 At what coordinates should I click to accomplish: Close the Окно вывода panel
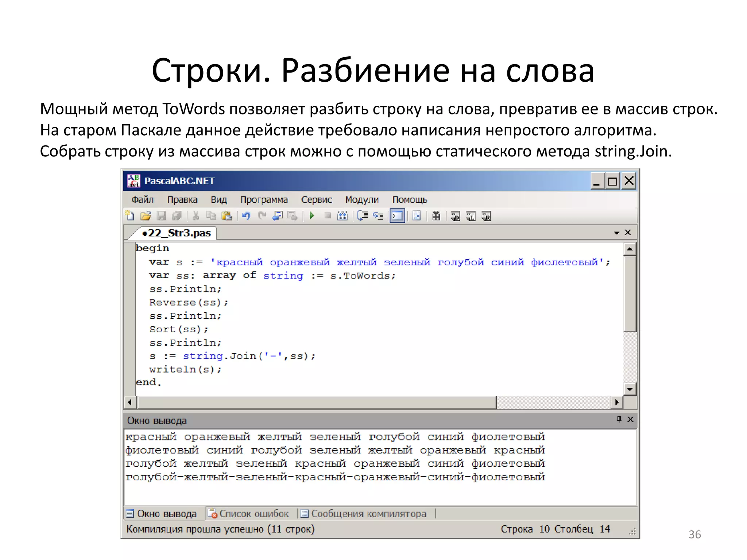[630, 419]
